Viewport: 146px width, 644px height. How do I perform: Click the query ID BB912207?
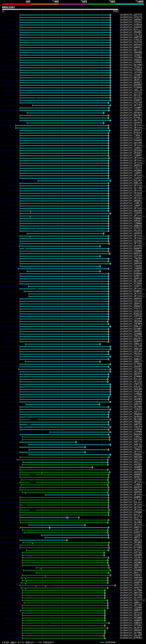(x=8, y=8)
